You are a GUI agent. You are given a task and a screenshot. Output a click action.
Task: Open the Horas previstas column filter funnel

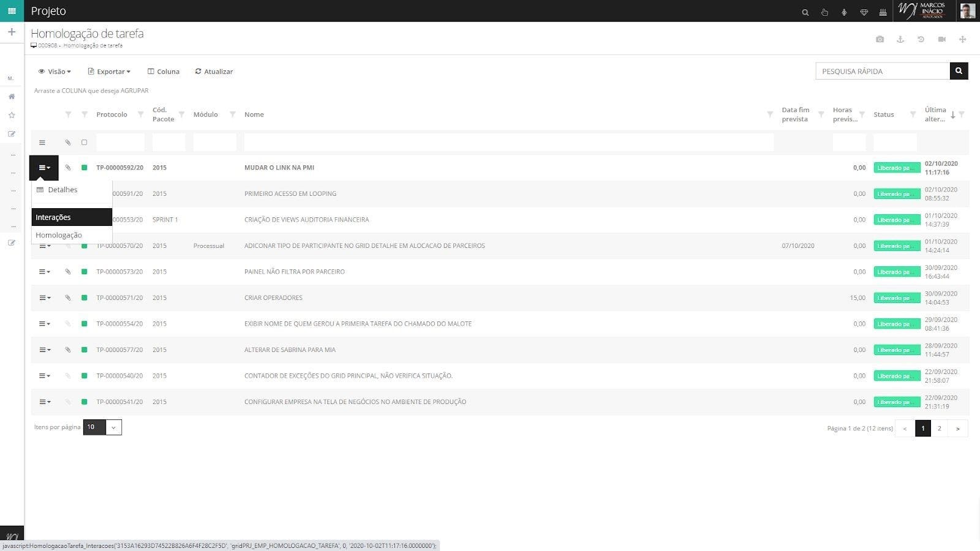[862, 114]
